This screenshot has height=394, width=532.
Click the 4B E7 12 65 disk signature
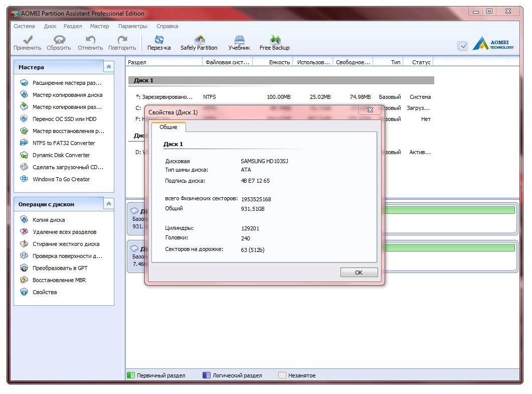(x=255, y=181)
